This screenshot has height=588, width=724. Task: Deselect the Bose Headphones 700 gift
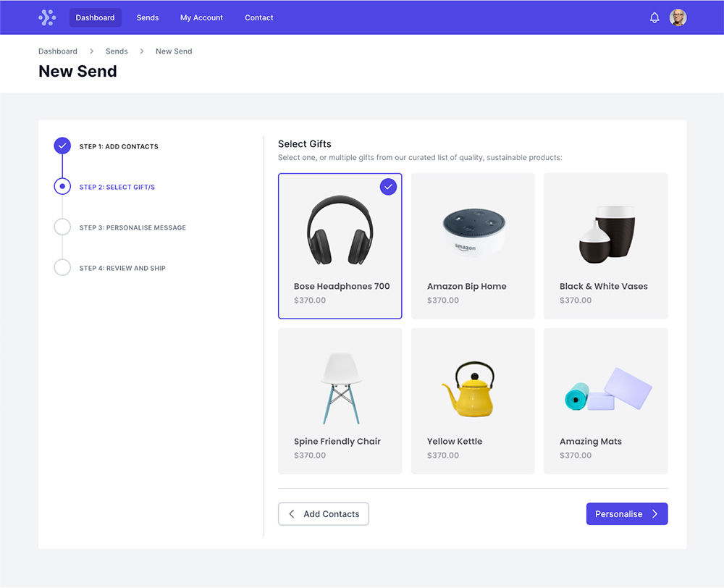[340, 246]
